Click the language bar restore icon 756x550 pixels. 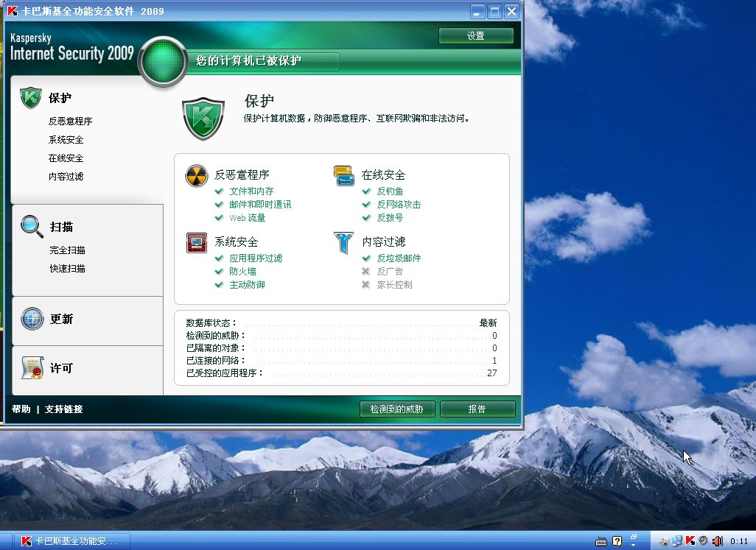click(634, 537)
